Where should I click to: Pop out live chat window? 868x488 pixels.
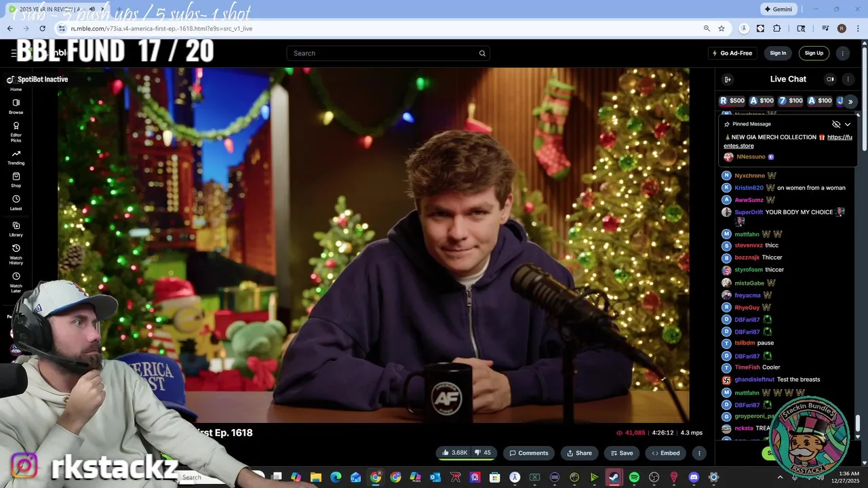[x=830, y=79]
